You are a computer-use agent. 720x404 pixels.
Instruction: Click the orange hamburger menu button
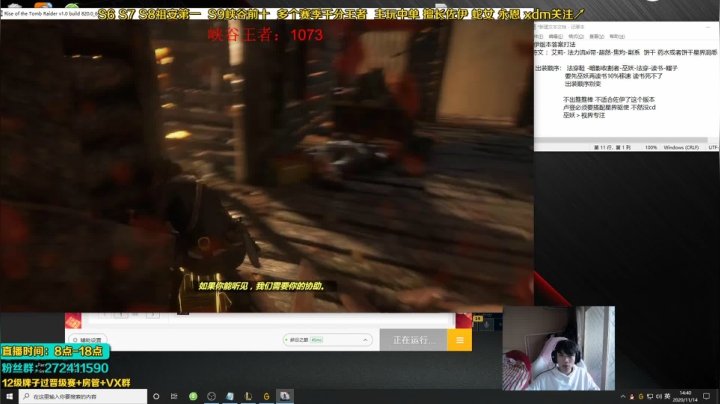click(x=460, y=340)
